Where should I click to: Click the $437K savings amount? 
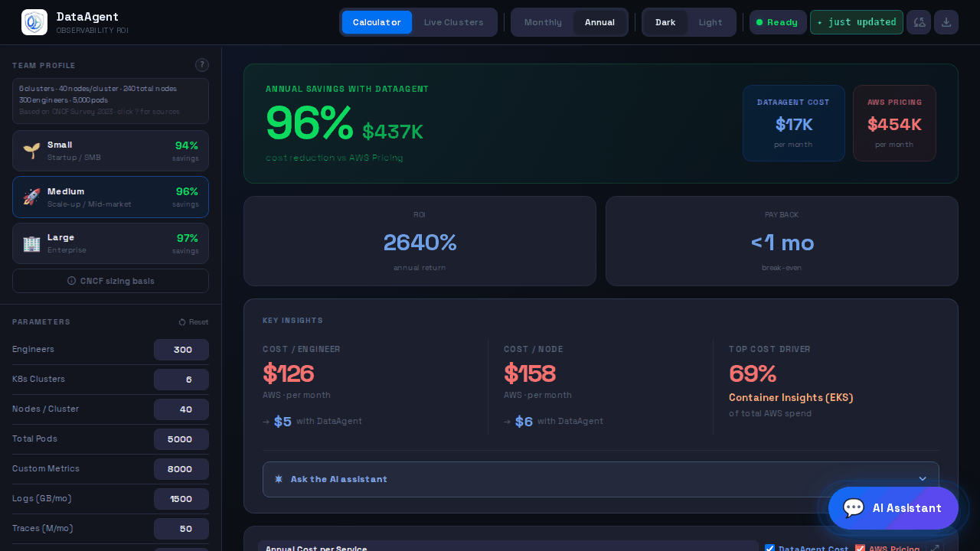click(393, 132)
